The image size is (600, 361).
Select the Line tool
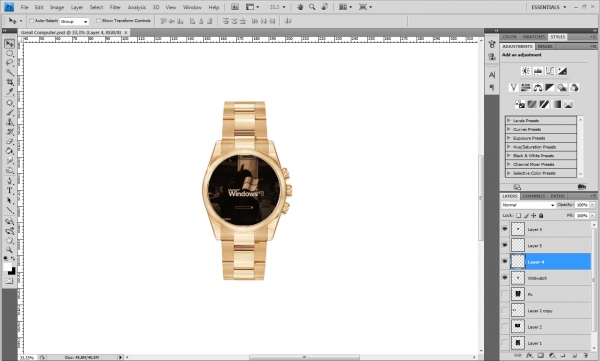pos(10,211)
